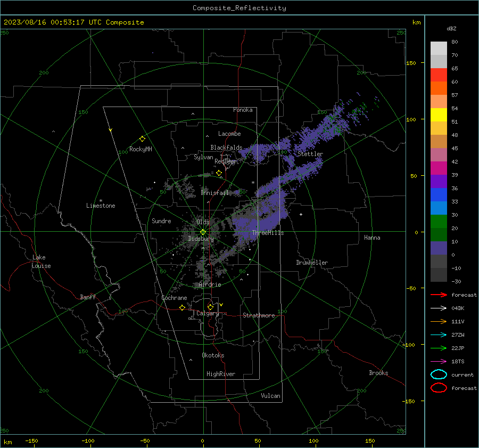Click the Sylvan label

203,157
